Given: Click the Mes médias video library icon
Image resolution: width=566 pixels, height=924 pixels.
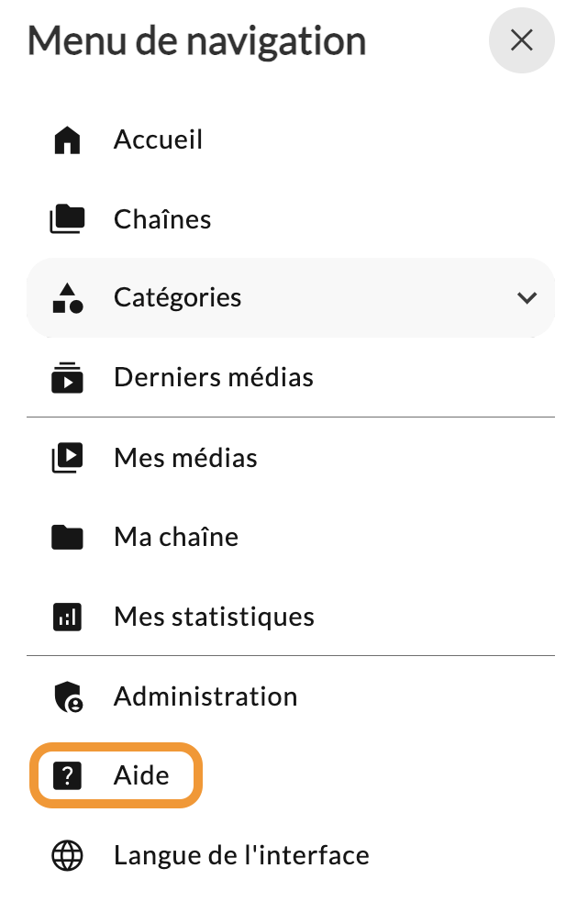Looking at the screenshot, I should pyautogui.click(x=67, y=458).
